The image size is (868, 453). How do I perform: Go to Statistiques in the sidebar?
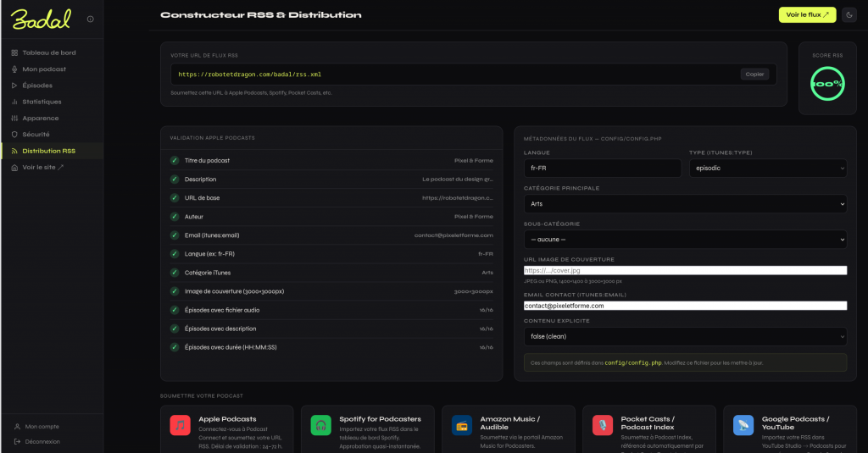point(42,102)
